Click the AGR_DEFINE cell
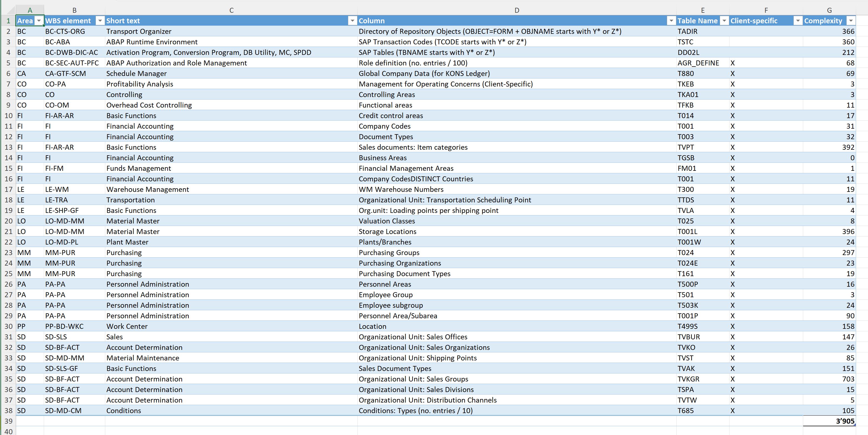The height and width of the screenshot is (435, 868). (x=698, y=63)
